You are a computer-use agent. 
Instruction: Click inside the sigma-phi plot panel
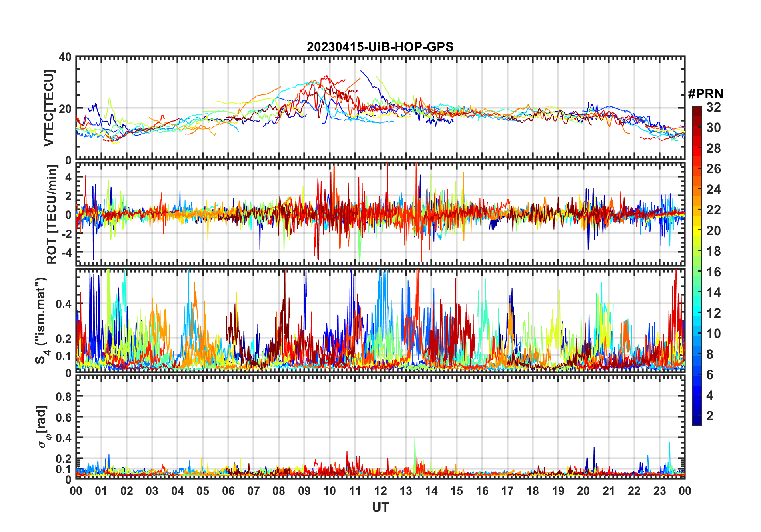[x=380, y=427]
